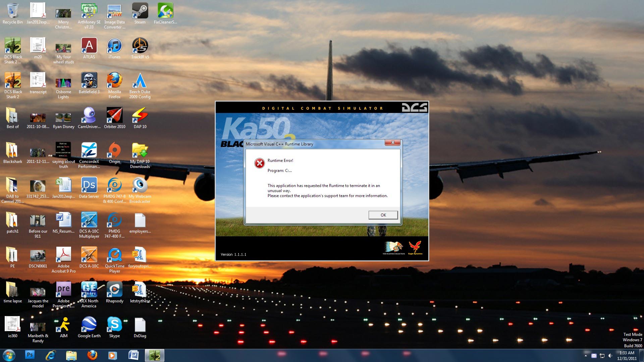Select the CamUniver desktop shortcut
The image size is (644, 362).
[89, 118]
